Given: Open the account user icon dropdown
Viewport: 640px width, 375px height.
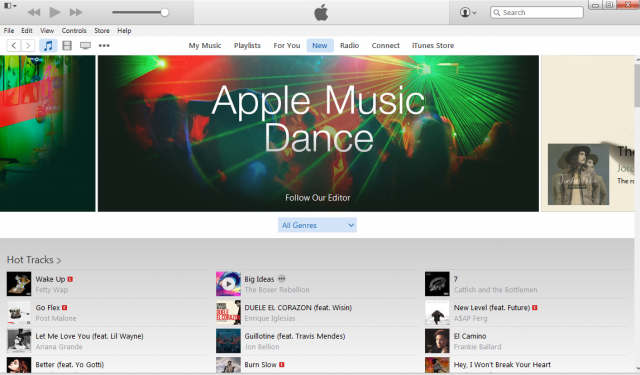Looking at the screenshot, I should click(x=468, y=12).
